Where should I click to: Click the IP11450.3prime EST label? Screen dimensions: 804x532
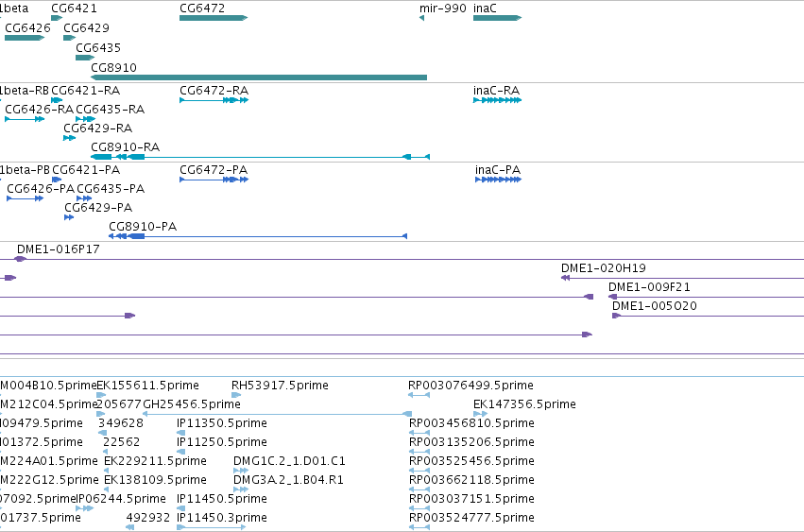pos(222,518)
